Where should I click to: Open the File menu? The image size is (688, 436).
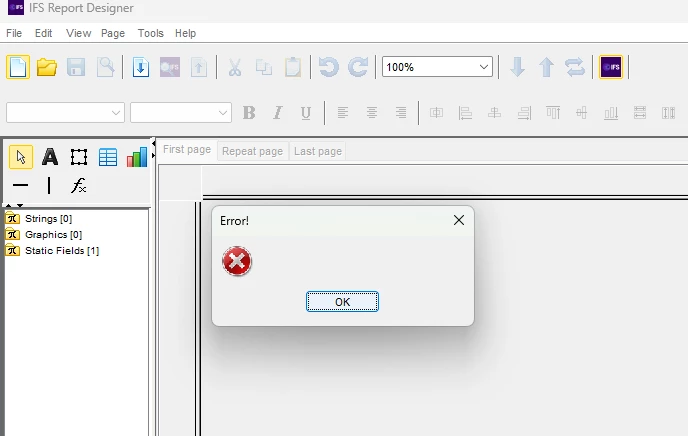14,33
